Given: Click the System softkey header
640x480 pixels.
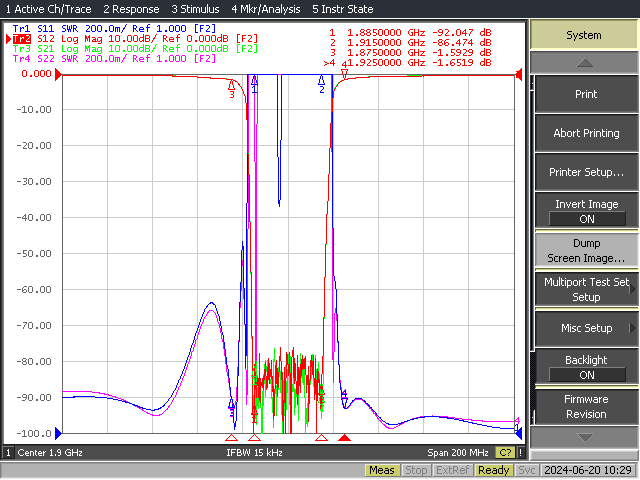Looking at the screenshot, I should tap(584, 35).
